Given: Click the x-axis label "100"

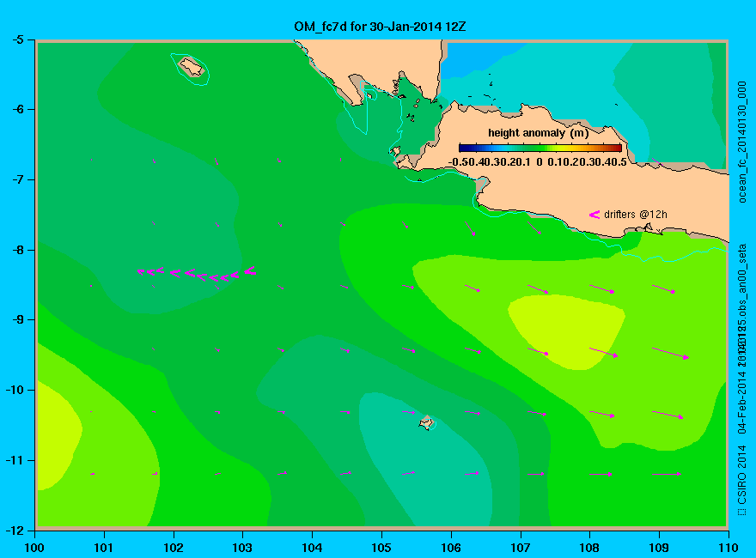Looking at the screenshot, I should (x=34, y=548).
